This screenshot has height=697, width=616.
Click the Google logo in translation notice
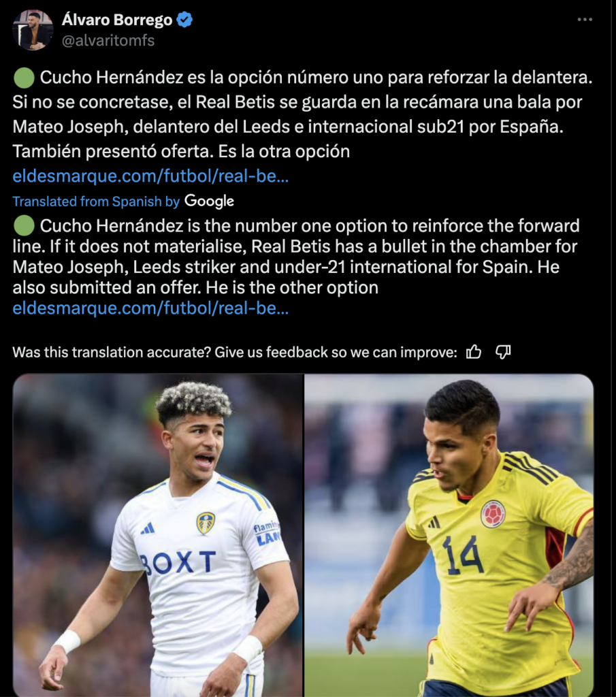[x=210, y=201]
